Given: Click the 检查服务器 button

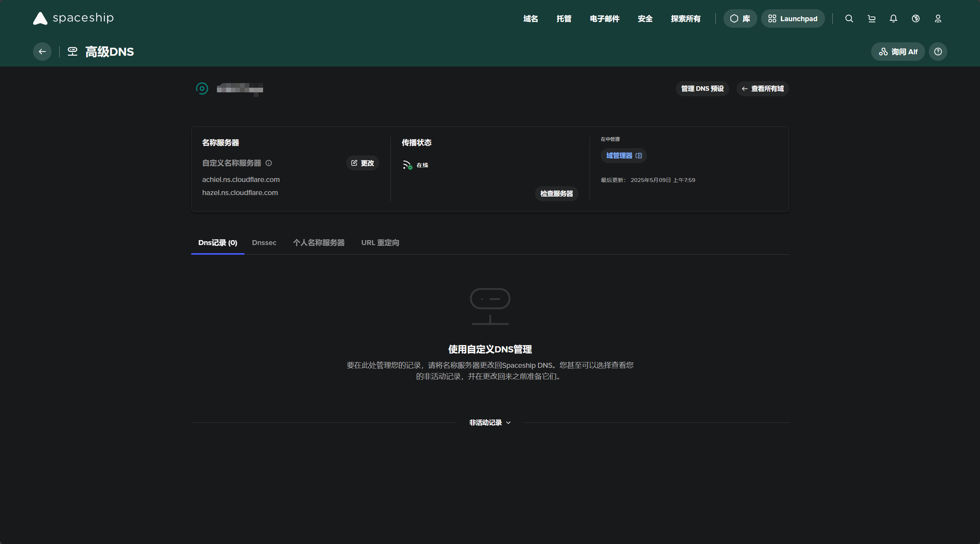Looking at the screenshot, I should (x=556, y=194).
